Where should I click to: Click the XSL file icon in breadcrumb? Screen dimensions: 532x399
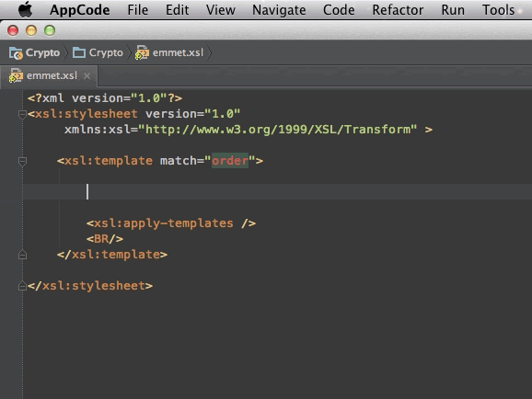coord(142,53)
